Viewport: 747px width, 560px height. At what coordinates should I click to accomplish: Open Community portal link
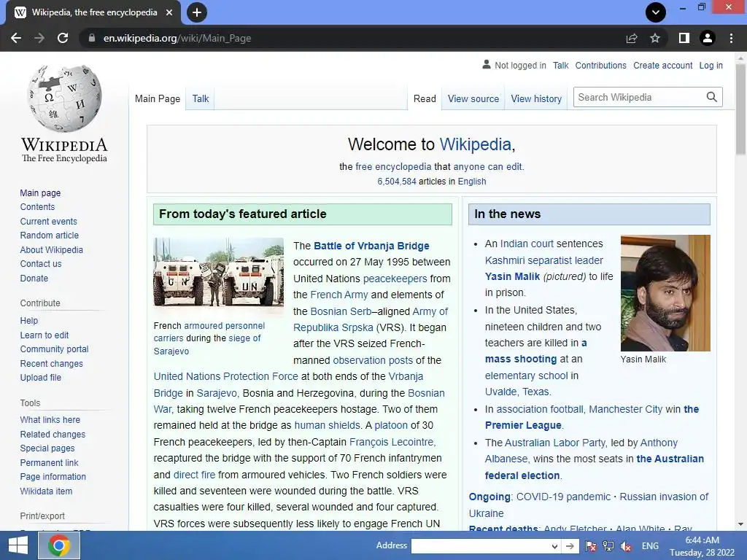pyautogui.click(x=54, y=349)
